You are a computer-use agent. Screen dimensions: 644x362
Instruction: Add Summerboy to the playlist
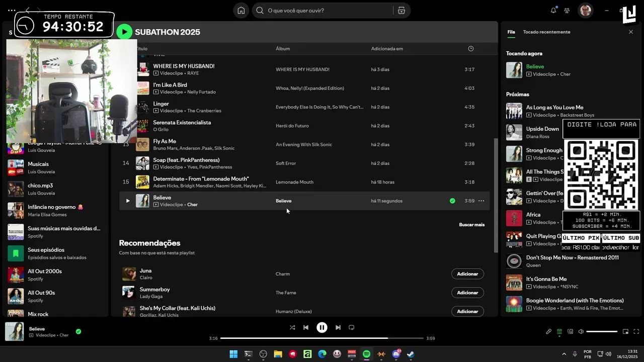pos(467,293)
